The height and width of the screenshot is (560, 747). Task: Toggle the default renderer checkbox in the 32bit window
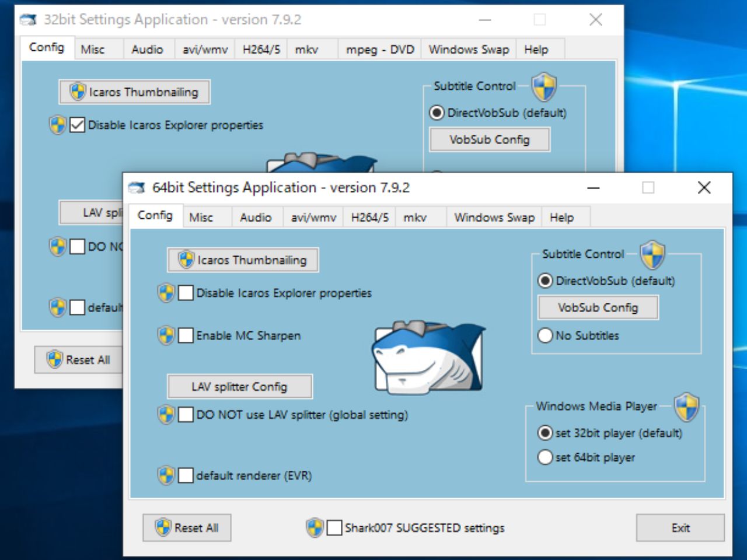tap(77, 307)
